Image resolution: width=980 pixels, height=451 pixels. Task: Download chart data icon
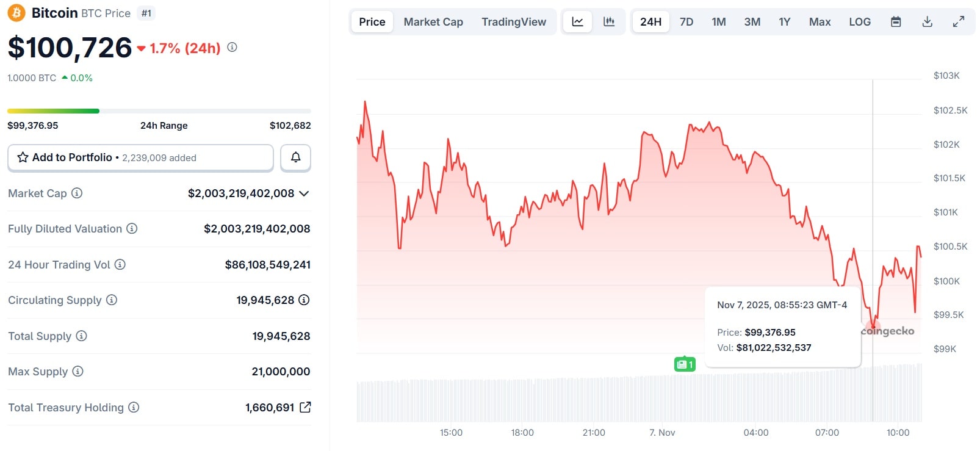(x=927, y=22)
